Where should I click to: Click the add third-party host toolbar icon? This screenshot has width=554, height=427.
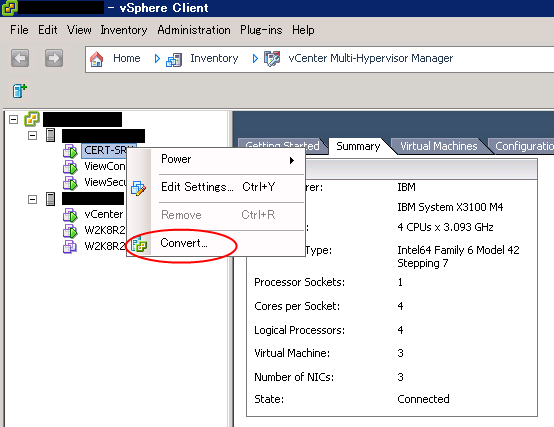tap(19, 91)
